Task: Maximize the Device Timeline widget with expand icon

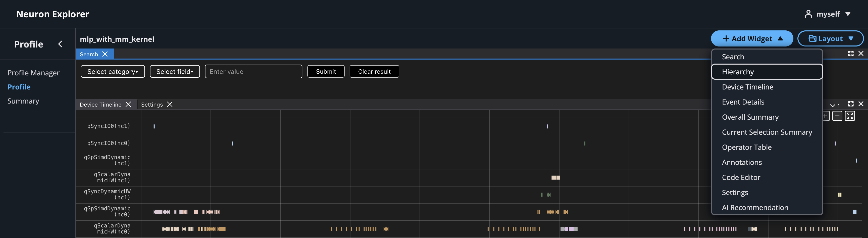Action: (x=851, y=104)
